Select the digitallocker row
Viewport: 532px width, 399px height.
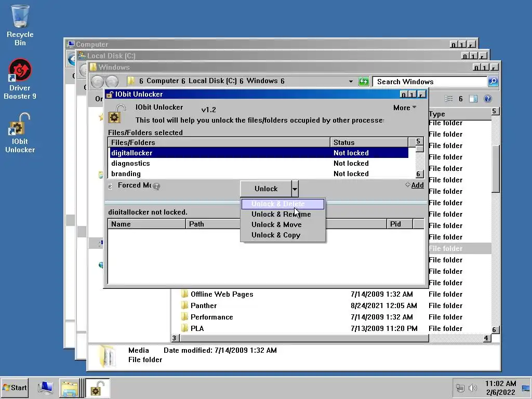[259, 153]
